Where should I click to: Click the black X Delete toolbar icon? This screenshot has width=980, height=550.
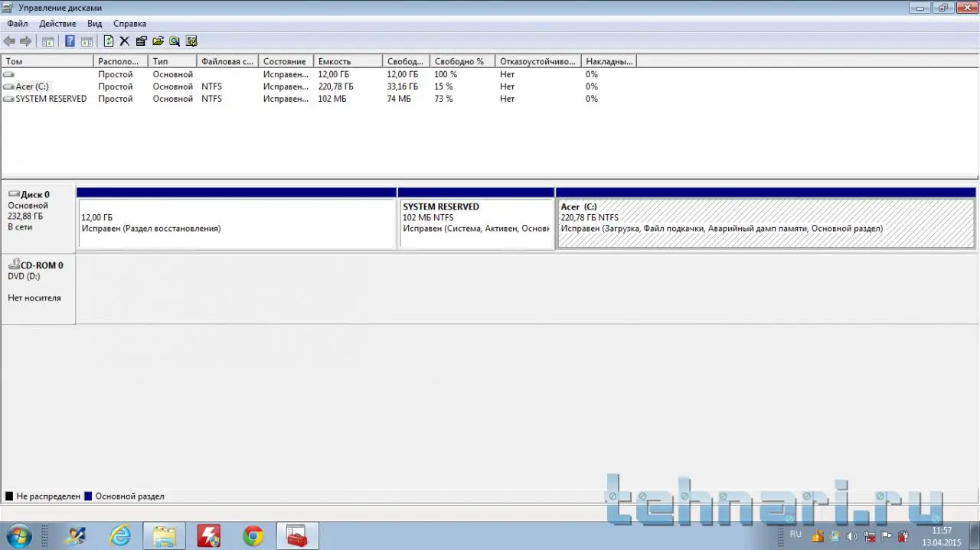coord(125,41)
